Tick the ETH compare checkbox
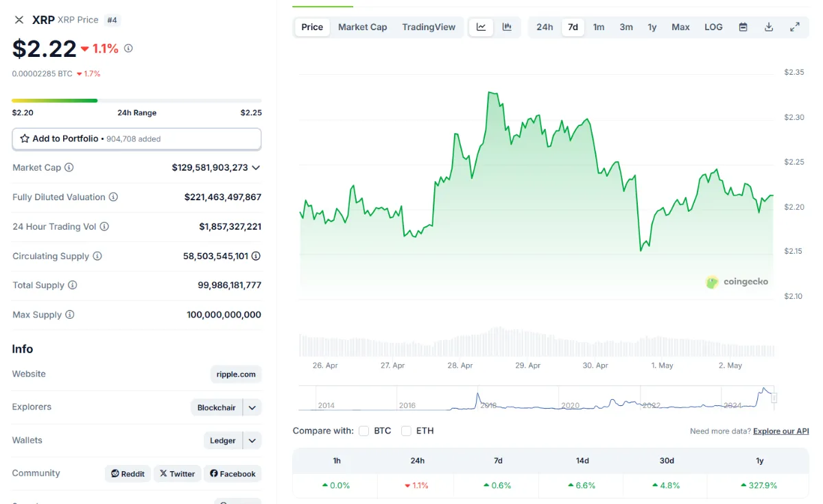The image size is (823, 504). click(406, 431)
